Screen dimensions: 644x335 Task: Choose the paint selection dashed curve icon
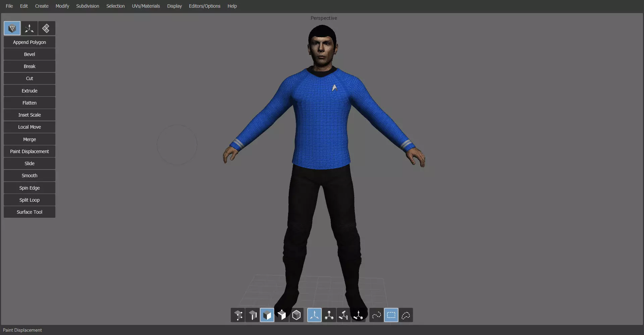pyautogui.click(x=376, y=315)
